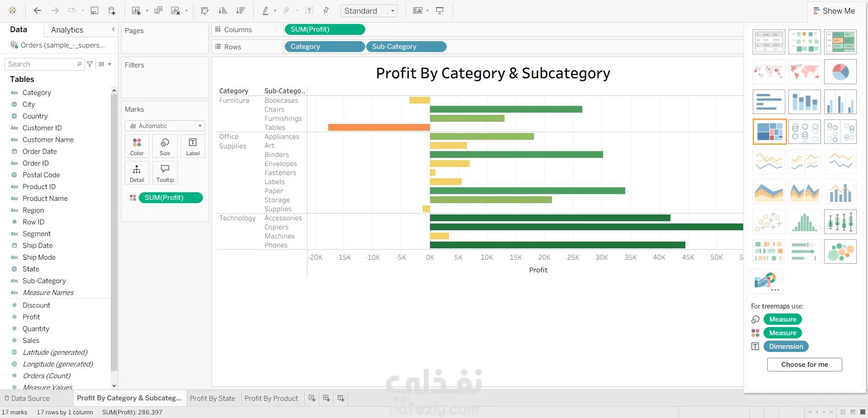Redo with the forward arrow
This screenshot has width=868, height=418.
click(55, 10)
